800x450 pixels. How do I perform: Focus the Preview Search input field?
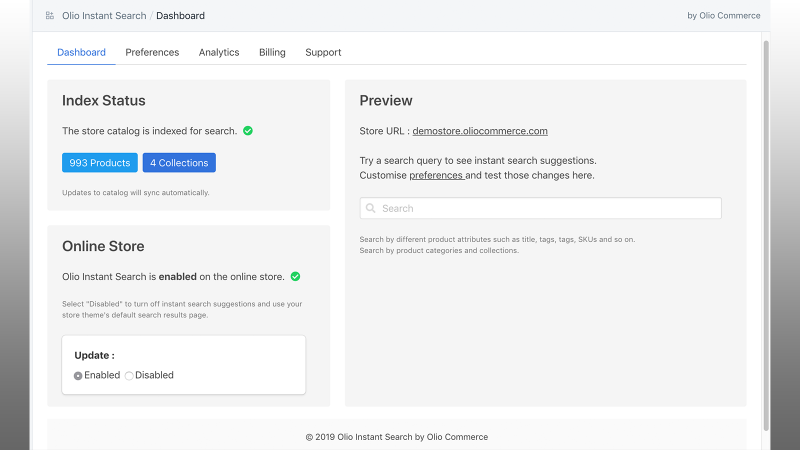[540, 208]
